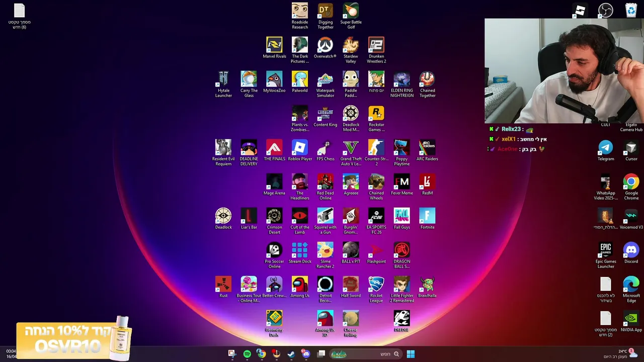
Task: Open ARC Raiders desktop icon
Action: [427, 150]
